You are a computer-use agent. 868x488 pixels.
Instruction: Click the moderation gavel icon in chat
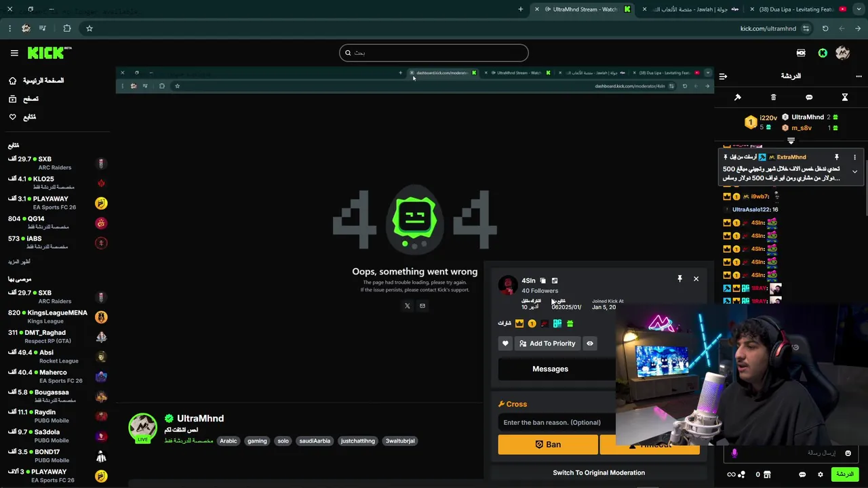tap(738, 98)
